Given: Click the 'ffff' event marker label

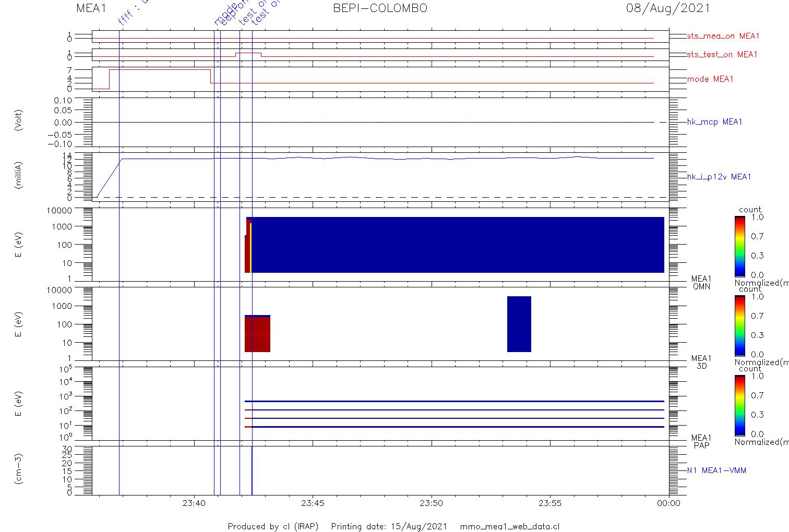Looking at the screenshot, I should pos(125,17).
